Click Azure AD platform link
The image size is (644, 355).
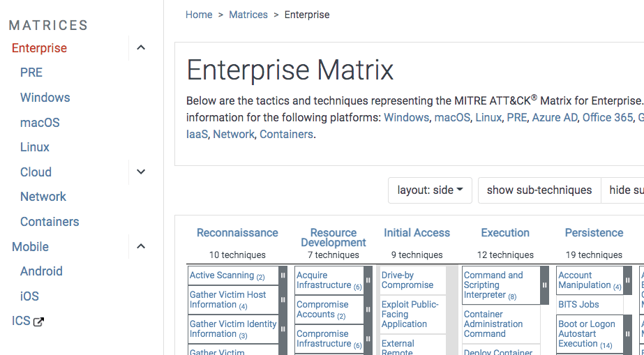point(555,117)
